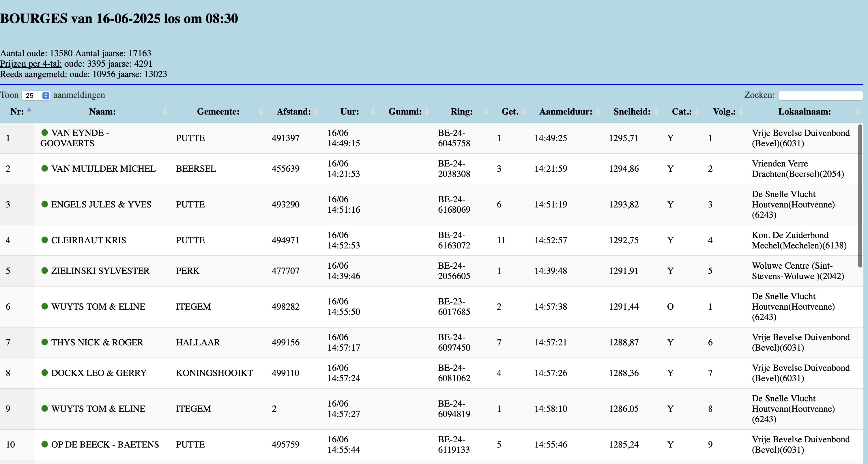Click green status dot beside VAN EYNDE - GOOVAERTS

44,132
